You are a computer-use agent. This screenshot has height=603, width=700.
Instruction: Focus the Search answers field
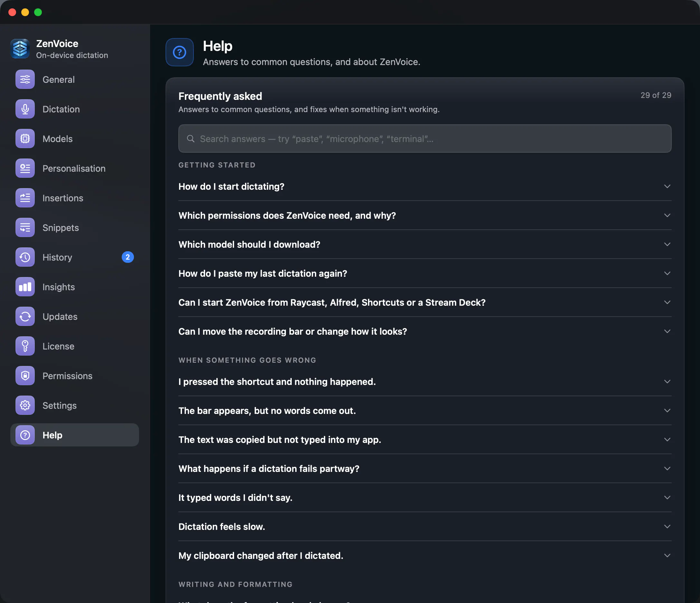(425, 139)
